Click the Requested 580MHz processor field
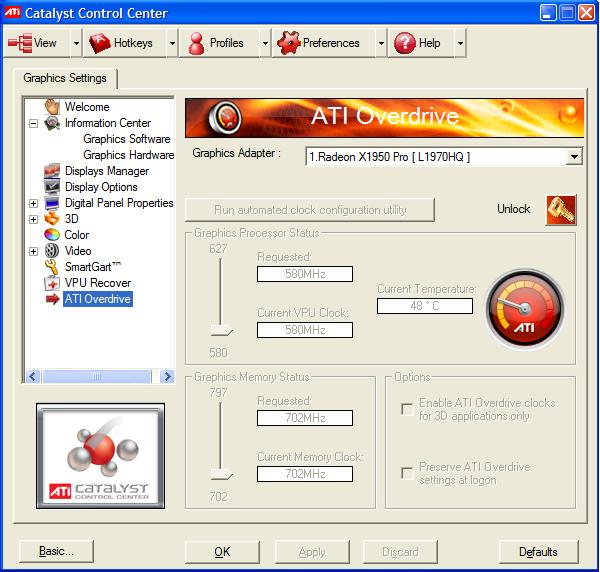Viewport: 600px width, 572px height. [x=305, y=274]
